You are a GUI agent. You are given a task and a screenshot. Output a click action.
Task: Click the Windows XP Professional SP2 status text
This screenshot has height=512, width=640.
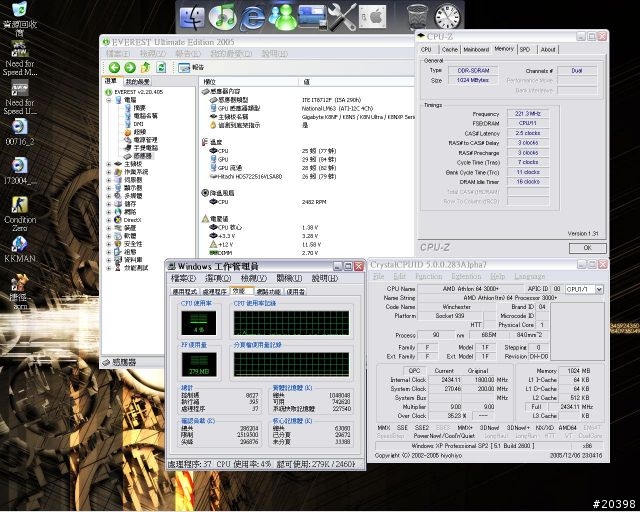click(473, 446)
